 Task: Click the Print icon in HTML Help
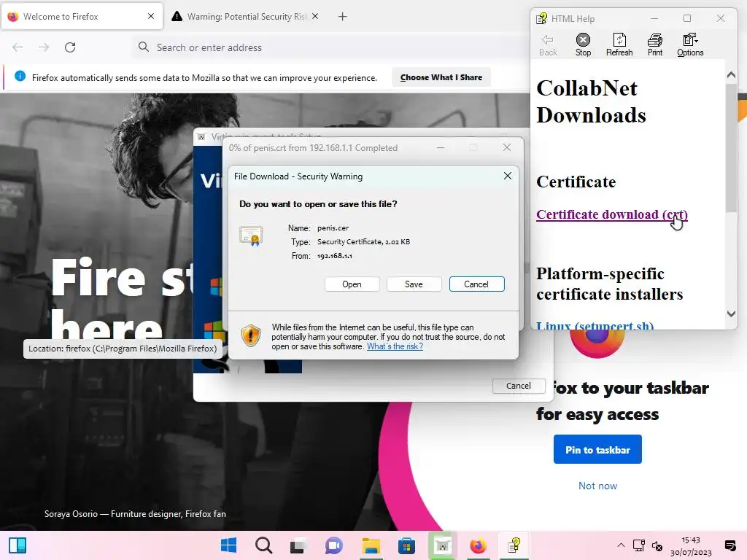[x=654, y=44]
